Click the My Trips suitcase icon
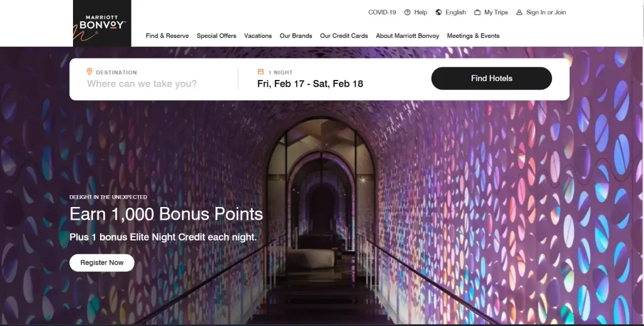Image resolution: width=644 pixels, height=326 pixels. tap(477, 13)
